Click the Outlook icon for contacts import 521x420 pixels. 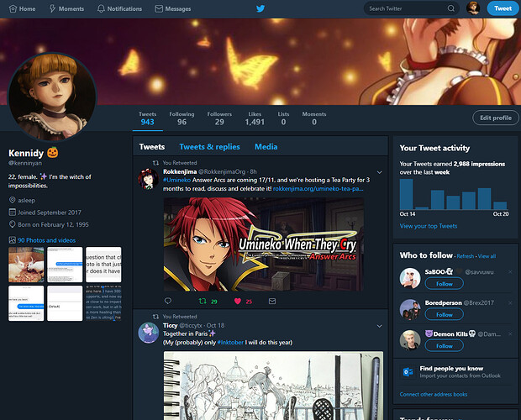coord(408,371)
